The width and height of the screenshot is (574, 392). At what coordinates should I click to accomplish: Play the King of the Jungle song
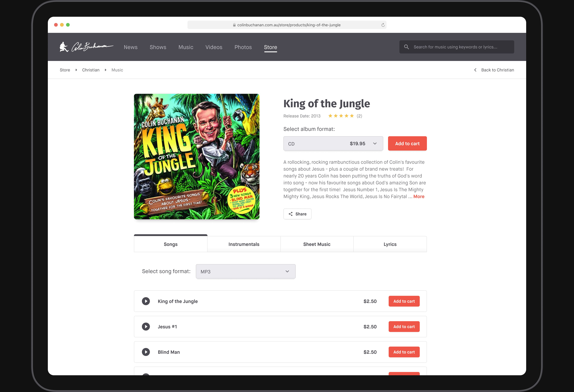tap(146, 301)
